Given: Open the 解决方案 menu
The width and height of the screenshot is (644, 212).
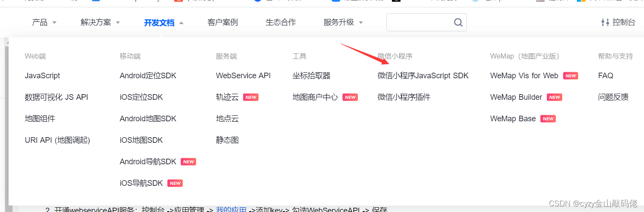Looking at the screenshot, I should [96, 22].
